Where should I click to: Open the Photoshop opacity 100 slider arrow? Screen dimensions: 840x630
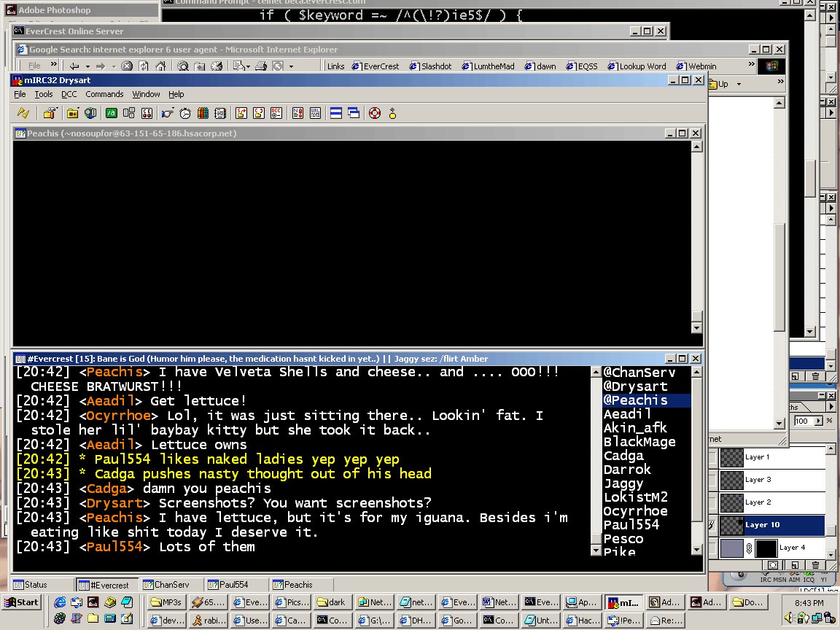click(818, 421)
